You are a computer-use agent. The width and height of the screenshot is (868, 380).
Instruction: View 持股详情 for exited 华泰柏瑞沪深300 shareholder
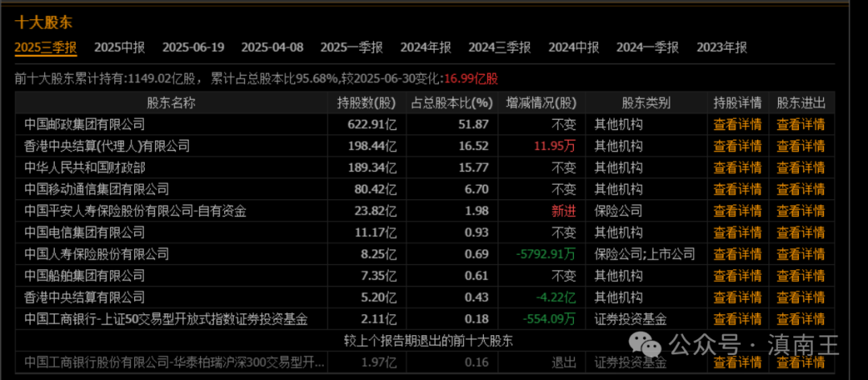737,363
